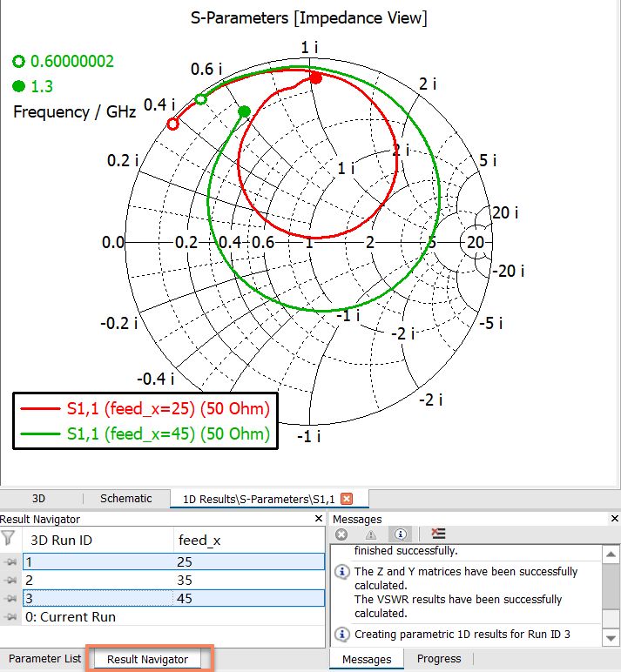Click green hollow 0.6 GHz marker on curve
The image size is (621, 672).
(x=200, y=99)
